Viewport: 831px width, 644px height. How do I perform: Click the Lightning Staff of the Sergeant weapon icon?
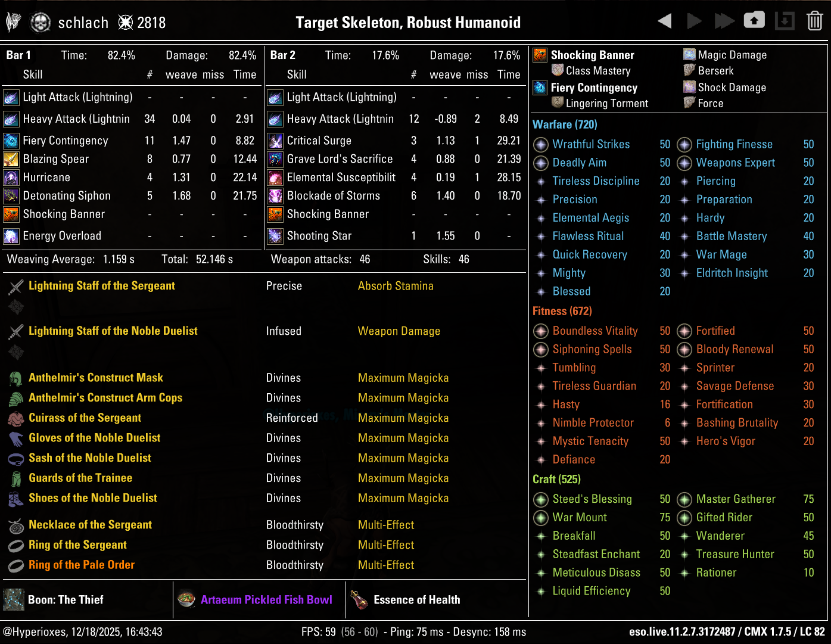[15, 285]
